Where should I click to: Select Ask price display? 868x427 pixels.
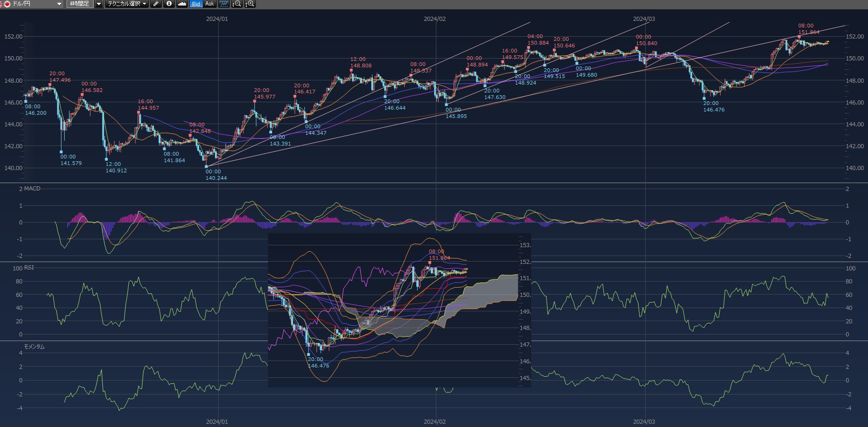tap(209, 4)
